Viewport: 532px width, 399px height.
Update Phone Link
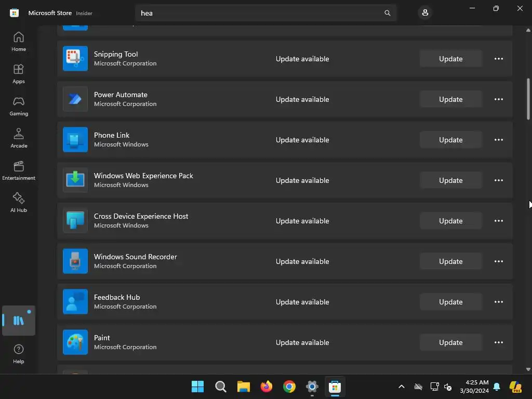pos(450,140)
